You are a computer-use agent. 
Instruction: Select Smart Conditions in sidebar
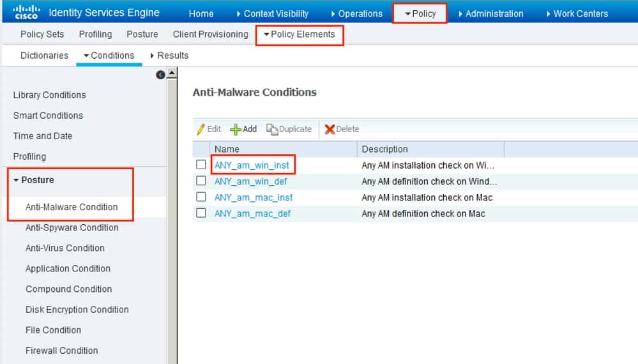(x=48, y=116)
